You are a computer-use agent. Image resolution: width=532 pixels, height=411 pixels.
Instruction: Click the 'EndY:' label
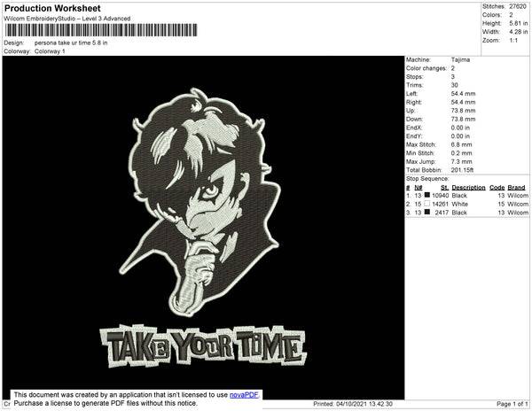(x=414, y=136)
